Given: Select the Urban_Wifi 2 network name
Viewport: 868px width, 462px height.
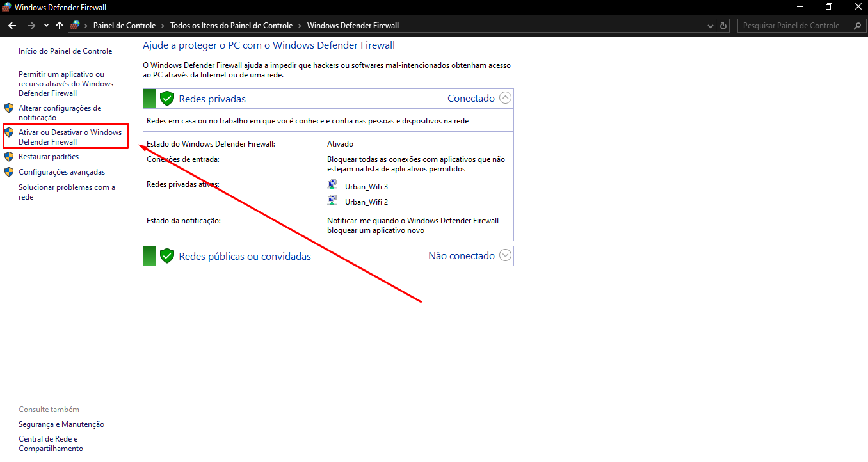Looking at the screenshot, I should pyautogui.click(x=366, y=202).
